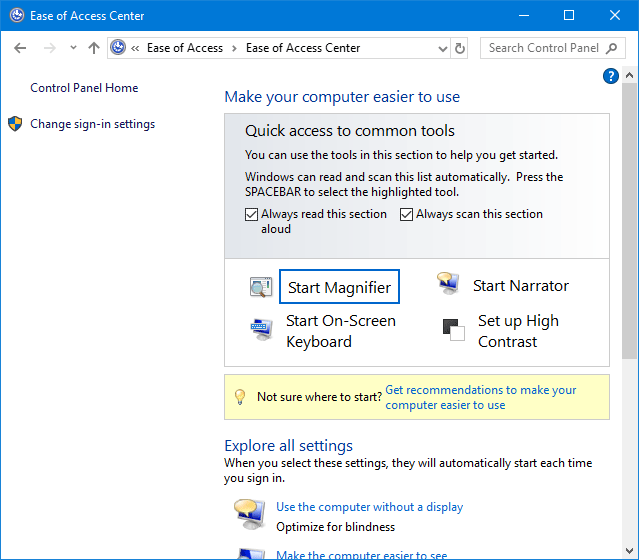
Task: Open the recent locations dropdown arrow
Action: 73,48
